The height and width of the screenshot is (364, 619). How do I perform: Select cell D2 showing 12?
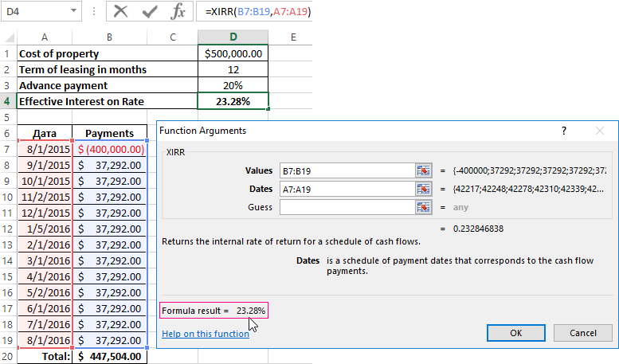coord(233,69)
